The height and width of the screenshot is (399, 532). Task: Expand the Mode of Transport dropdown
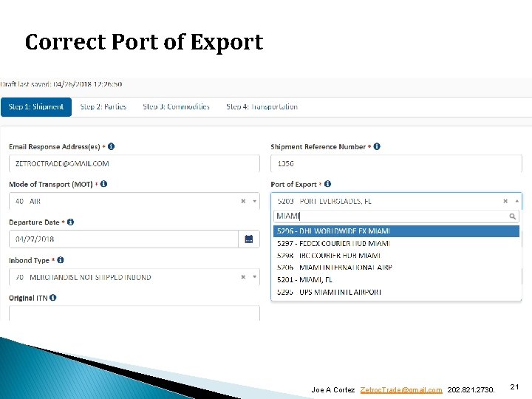click(x=254, y=201)
